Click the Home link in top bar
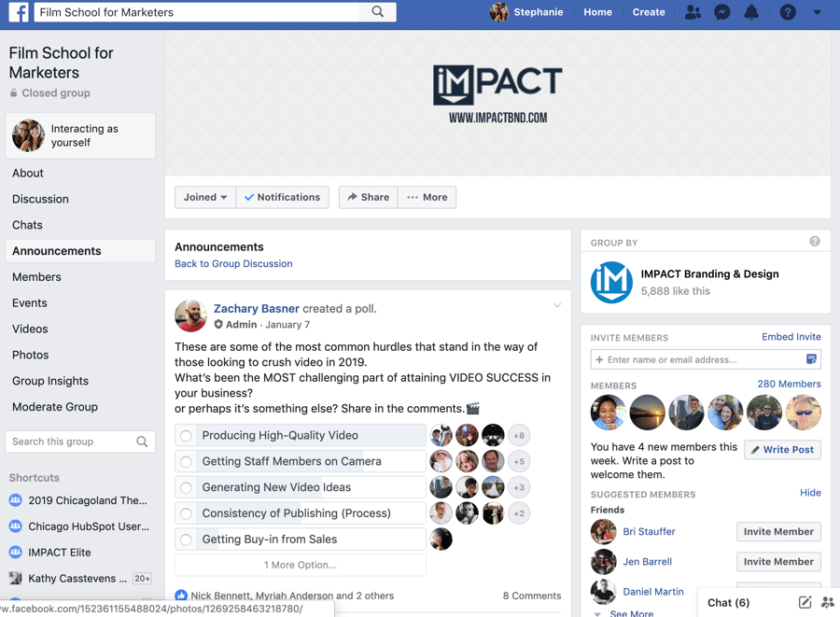The image size is (840, 617). [x=598, y=12]
